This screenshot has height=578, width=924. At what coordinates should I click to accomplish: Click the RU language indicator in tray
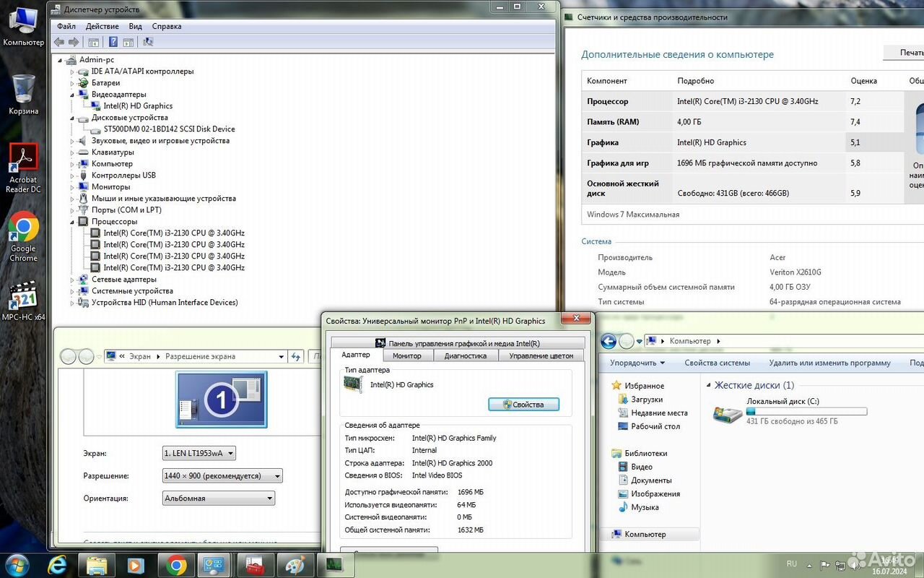point(792,564)
